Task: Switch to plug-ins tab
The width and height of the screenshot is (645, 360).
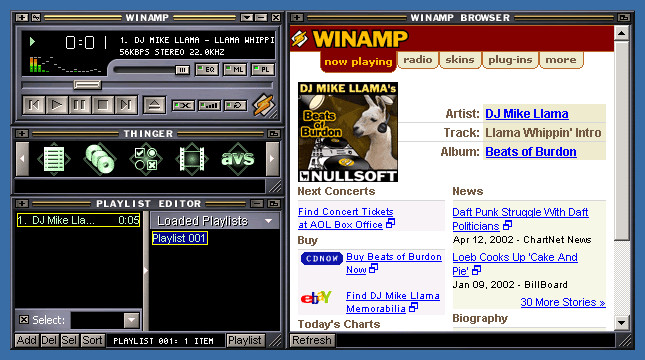Action: 510,60
